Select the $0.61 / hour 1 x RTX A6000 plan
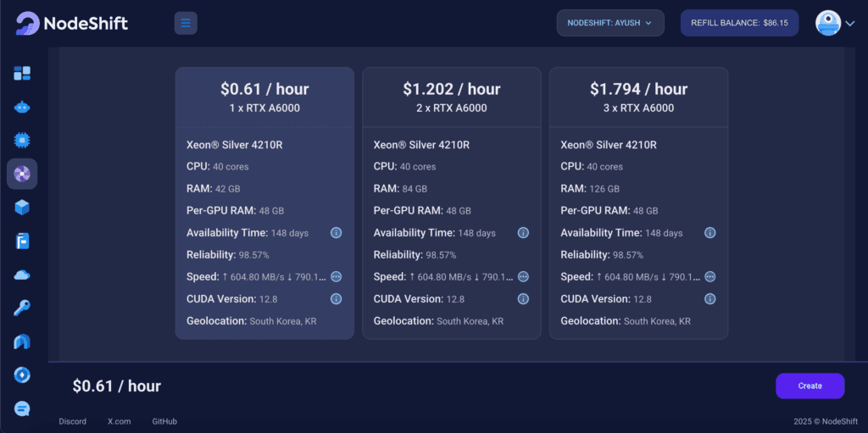Image resolution: width=868 pixels, height=433 pixels. (x=264, y=203)
